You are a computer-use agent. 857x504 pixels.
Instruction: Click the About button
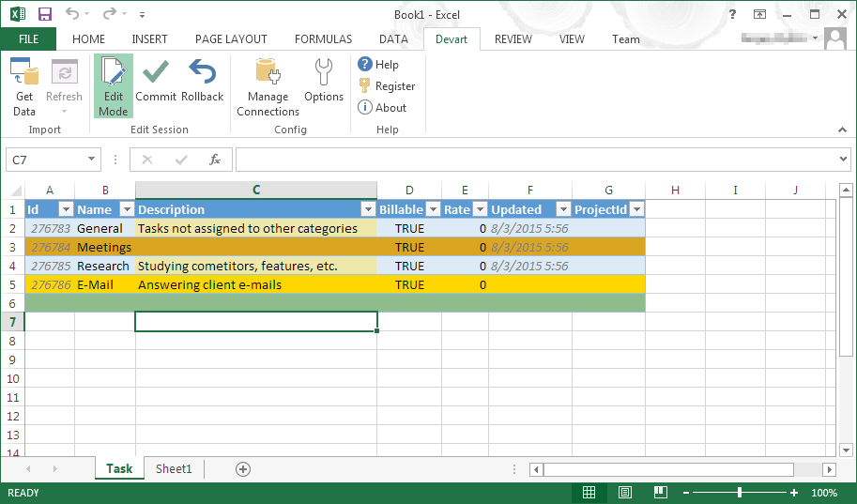click(x=382, y=108)
